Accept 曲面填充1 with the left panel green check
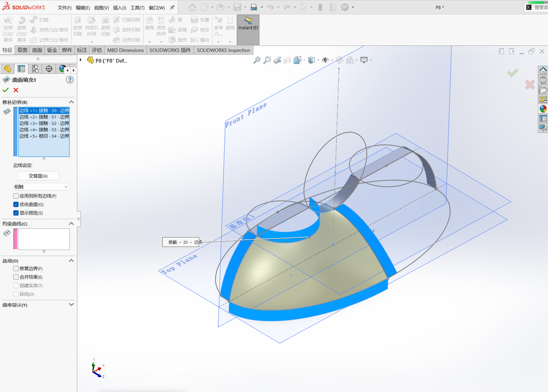548x392 pixels. [5, 90]
